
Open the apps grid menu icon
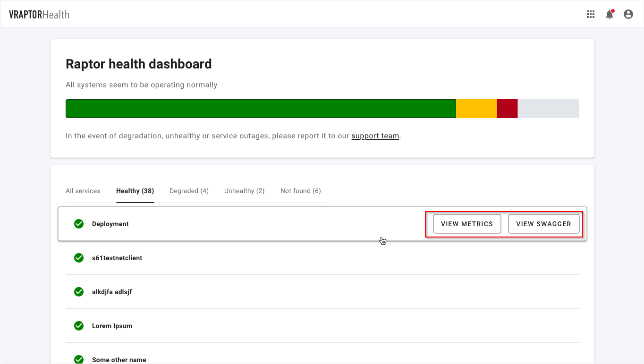[x=590, y=14]
